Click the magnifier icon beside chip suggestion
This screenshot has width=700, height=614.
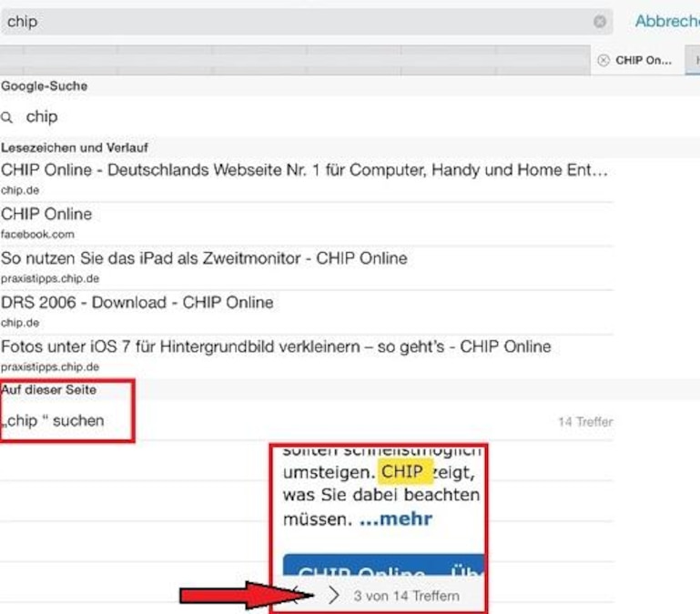pyautogui.click(x=6, y=118)
